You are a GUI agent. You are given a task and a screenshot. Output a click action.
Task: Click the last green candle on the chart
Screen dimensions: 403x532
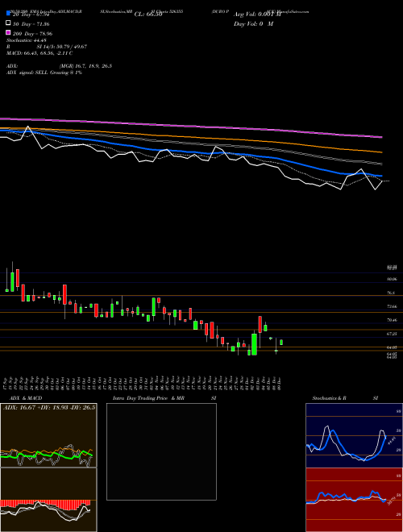(x=281, y=342)
